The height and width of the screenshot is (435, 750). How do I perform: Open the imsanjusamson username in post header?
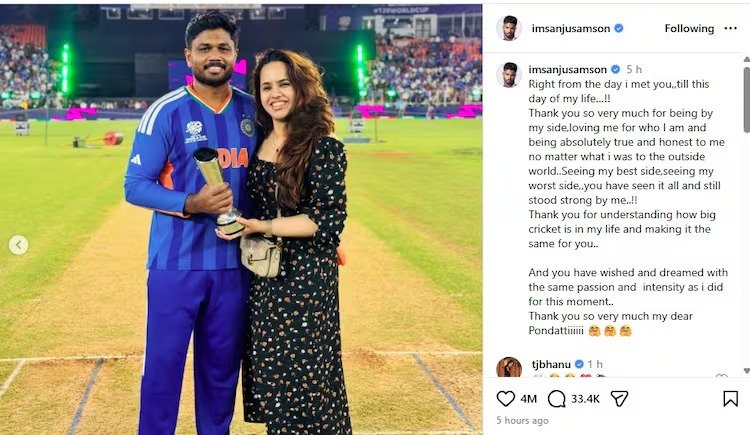click(568, 29)
